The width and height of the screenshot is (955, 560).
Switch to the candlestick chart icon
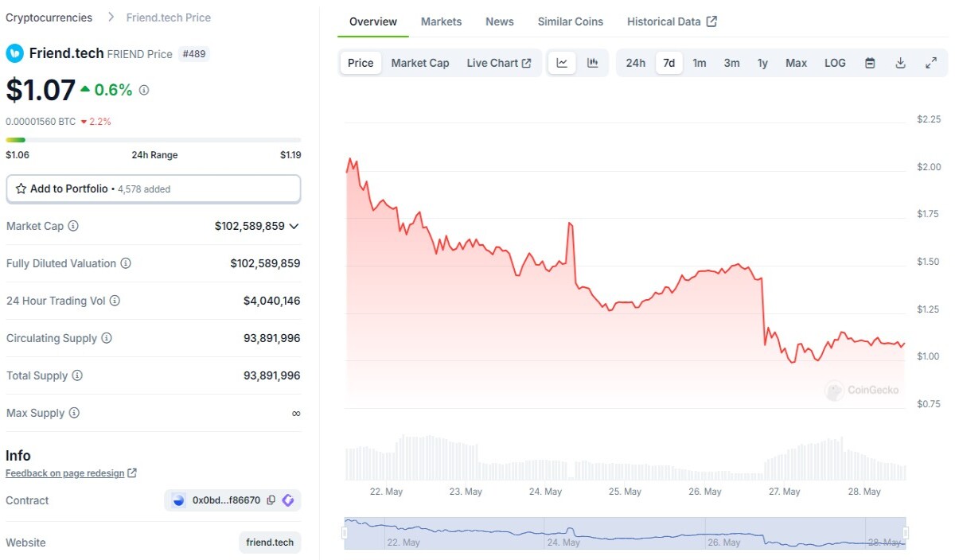pyautogui.click(x=592, y=63)
